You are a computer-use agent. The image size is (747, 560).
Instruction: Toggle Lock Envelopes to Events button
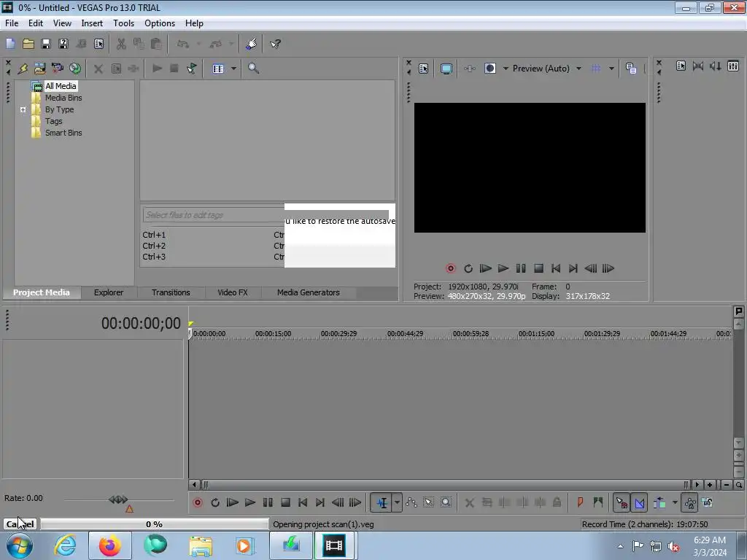pos(690,502)
